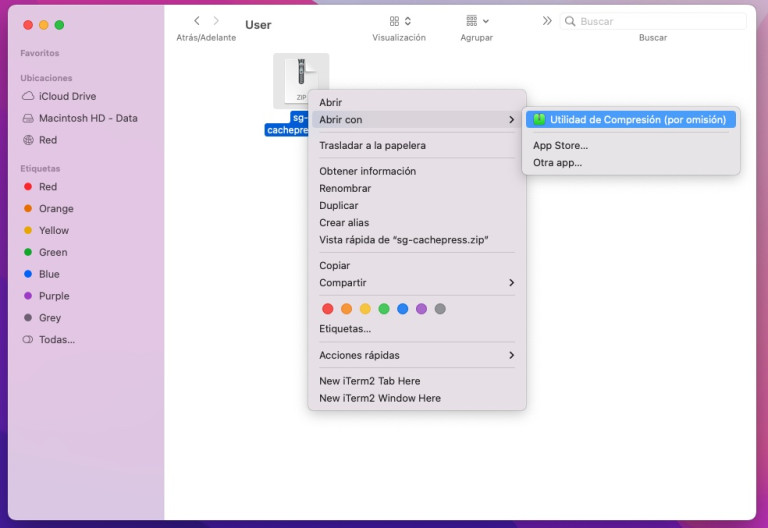Show more toolbar items via double chevron
The image size is (768, 528).
pos(547,21)
